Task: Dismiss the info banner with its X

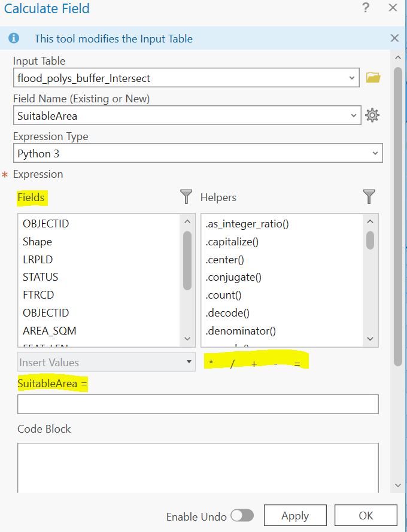Action: pos(394,38)
